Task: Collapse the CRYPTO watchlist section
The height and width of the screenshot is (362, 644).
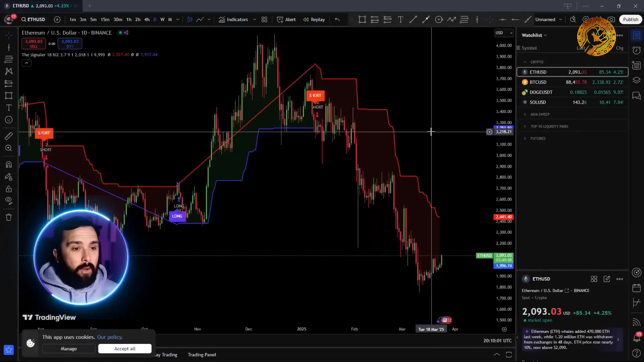Action: click(525, 62)
